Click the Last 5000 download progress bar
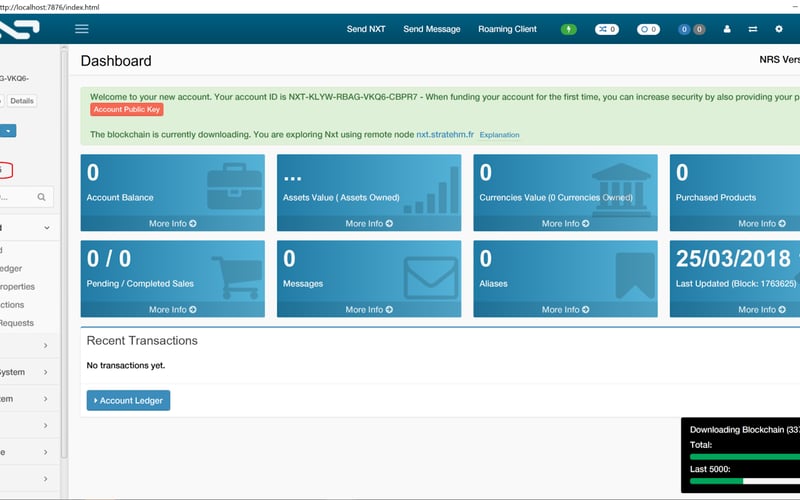This screenshot has height=500, width=800. (745, 481)
